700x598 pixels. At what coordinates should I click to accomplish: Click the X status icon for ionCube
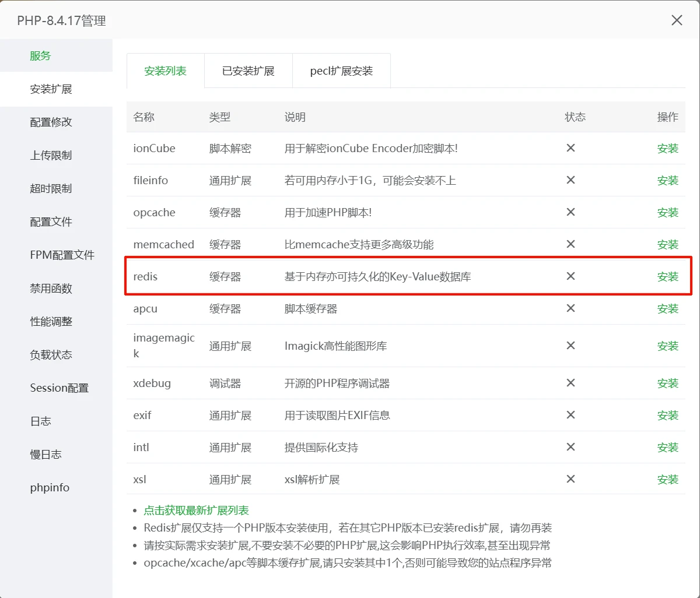coord(570,148)
